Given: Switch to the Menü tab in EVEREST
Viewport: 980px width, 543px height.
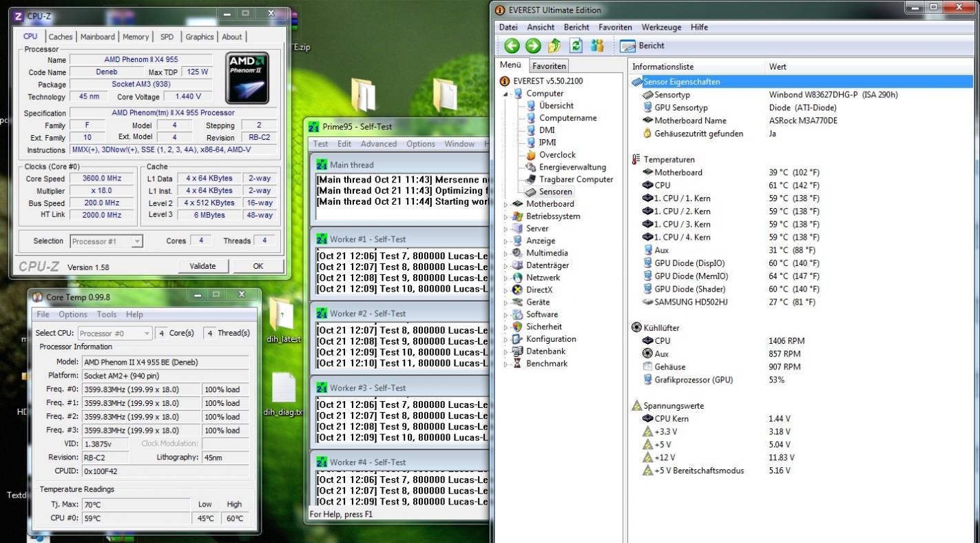Looking at the screenshot, I should pos(511,65).
